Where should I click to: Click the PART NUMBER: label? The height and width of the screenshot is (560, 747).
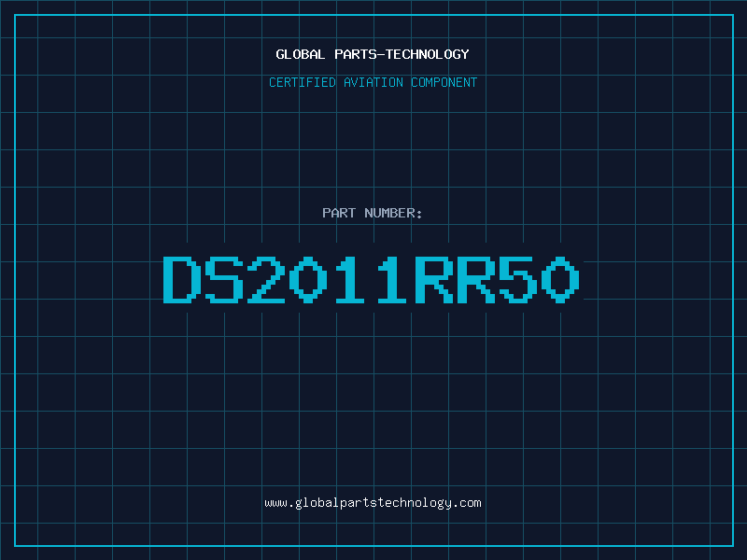pyautogui.click(x=373, y=213)
